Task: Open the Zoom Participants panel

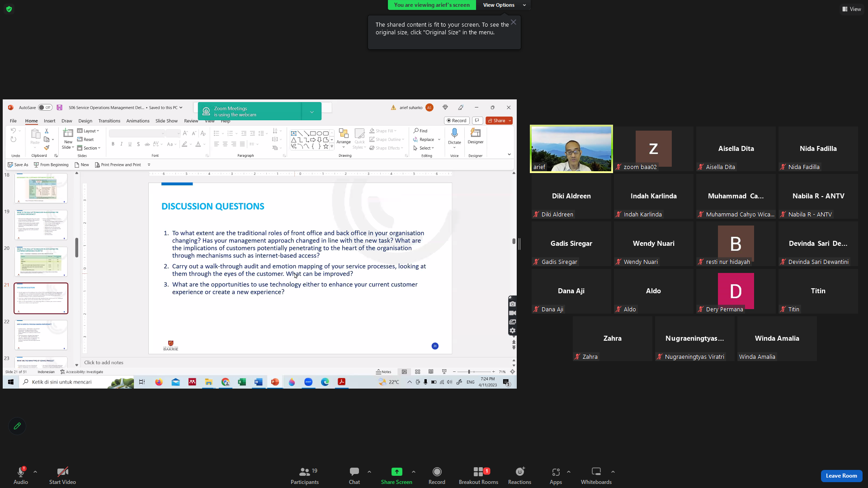Action: click(x=305, y=475)
